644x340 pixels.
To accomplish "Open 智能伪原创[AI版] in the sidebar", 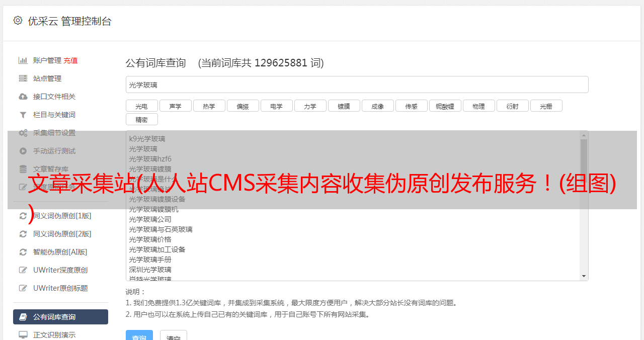I will (x=60, y=252).
